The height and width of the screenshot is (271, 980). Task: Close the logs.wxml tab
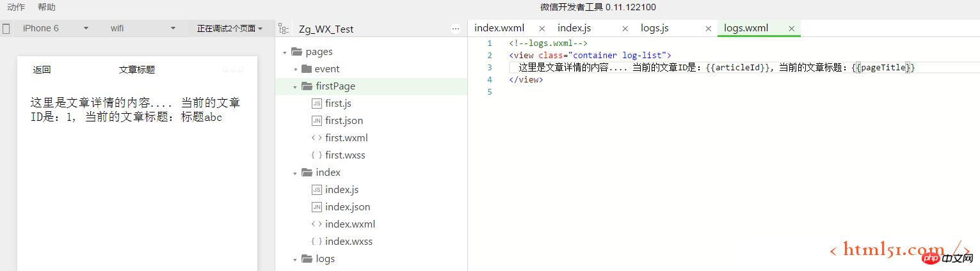point(792,28)
